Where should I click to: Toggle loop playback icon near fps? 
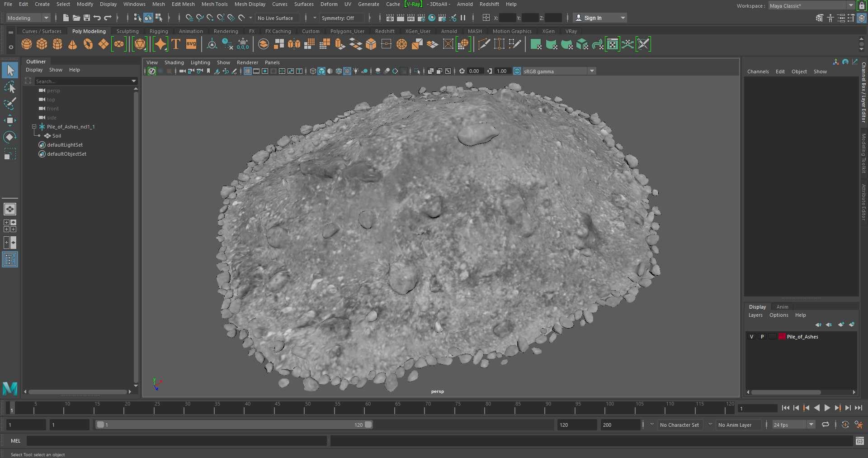tap(826, 425)
